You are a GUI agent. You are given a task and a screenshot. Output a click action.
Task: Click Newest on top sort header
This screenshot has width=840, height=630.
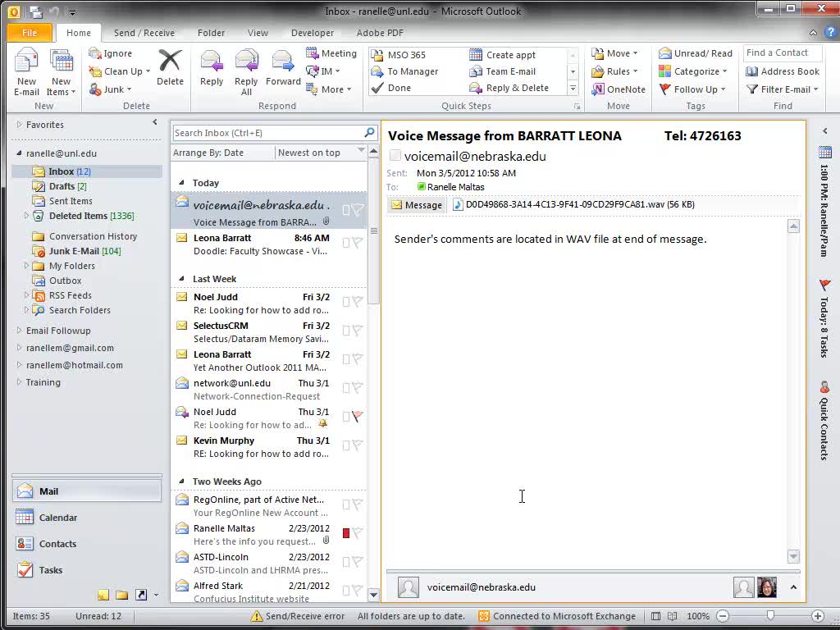tap(309, 153)
